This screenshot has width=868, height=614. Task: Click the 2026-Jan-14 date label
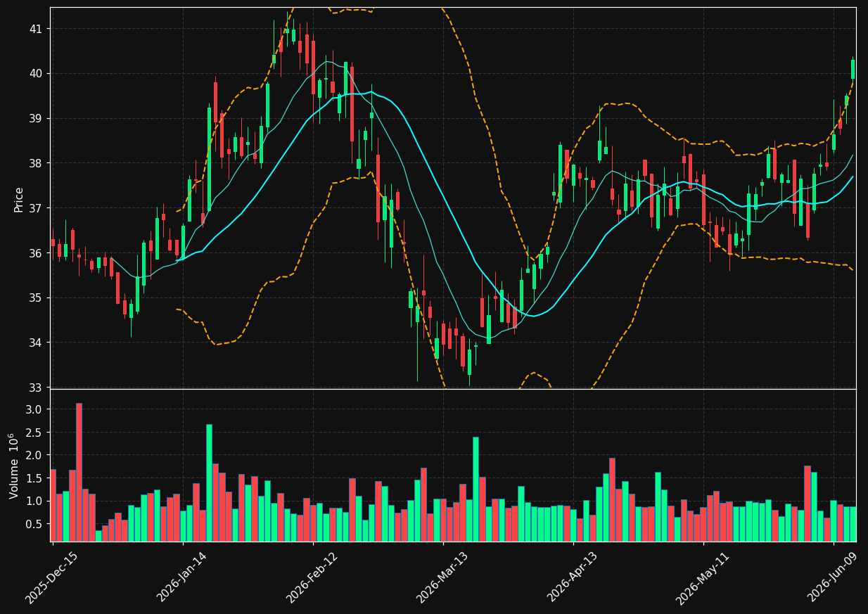[182, 577]
